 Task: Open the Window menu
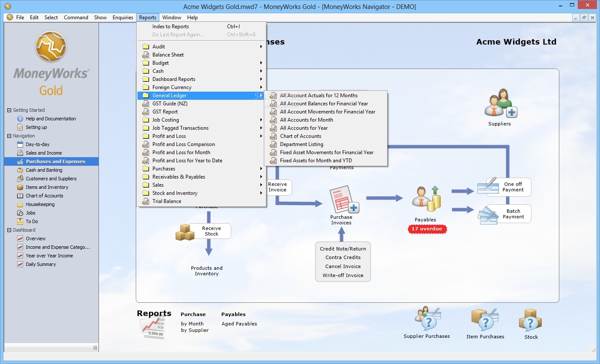(x=172, y=18)
